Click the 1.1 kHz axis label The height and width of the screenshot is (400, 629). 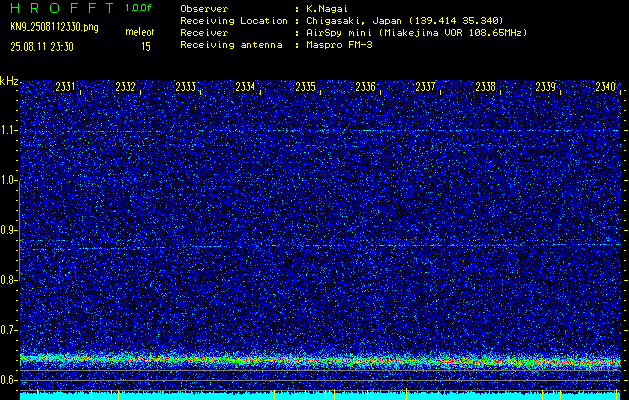(8, 130)
